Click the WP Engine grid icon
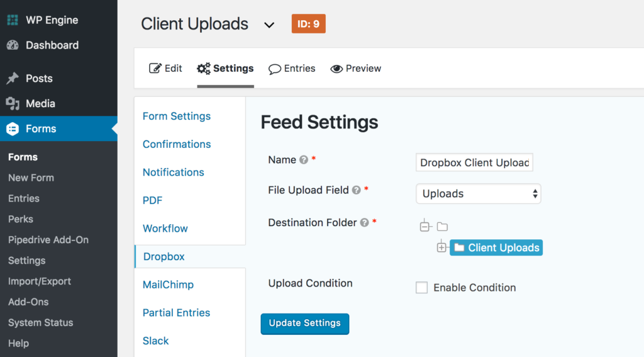644x357 pixels. pos(13,20)
